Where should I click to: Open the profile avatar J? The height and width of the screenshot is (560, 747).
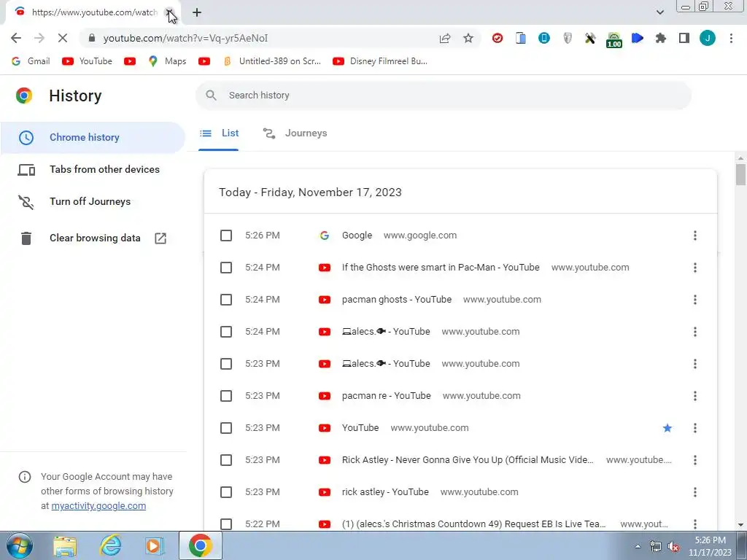[708, 38]
